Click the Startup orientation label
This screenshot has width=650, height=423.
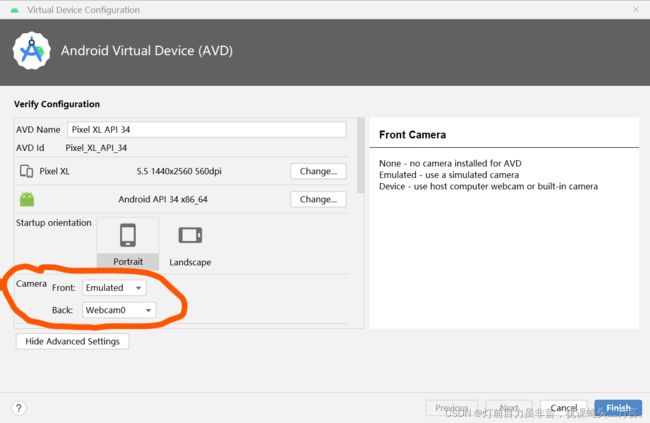pos(53,223)
